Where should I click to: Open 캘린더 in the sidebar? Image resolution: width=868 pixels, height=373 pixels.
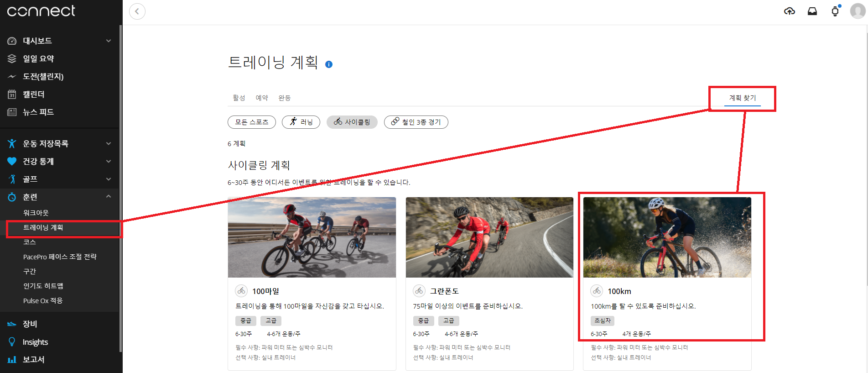coord(34,94)
